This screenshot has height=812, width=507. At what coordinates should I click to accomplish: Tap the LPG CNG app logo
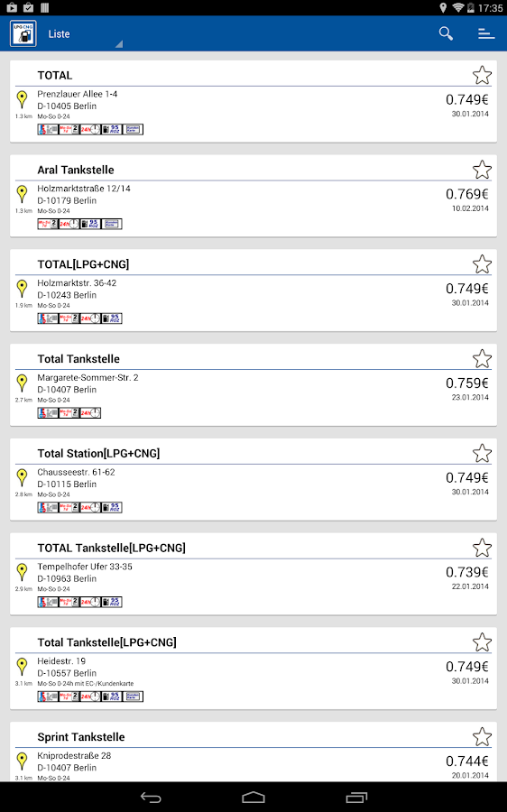tap(23, 33)
